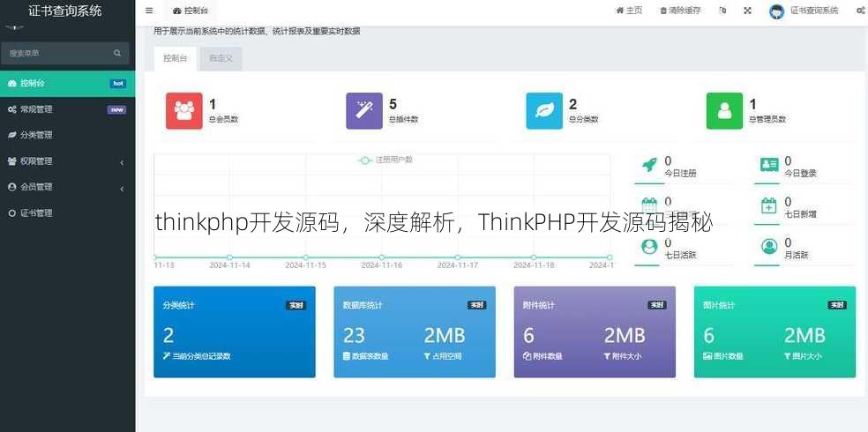Viewport: 868px width, 432px height.
Task: Click the 实时 badge on 数据库统计 card
Action: click(x=476, y=305)
